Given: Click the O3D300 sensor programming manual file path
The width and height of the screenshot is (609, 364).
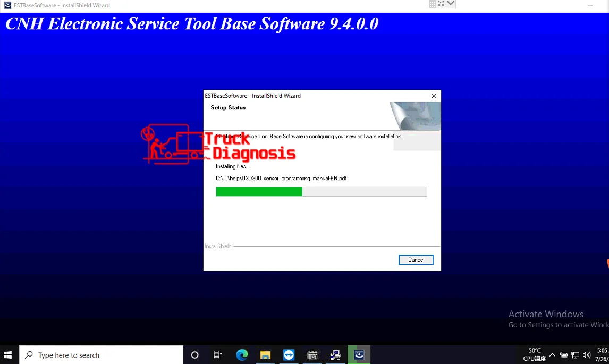Looking at the screenshot, I should (281, 179).
